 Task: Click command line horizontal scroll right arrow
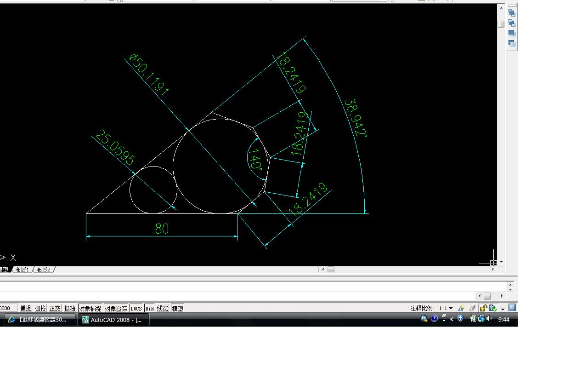point(502,296)
